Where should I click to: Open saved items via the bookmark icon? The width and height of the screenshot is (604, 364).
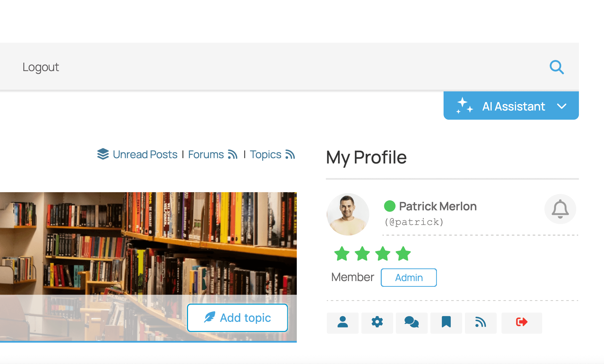[446, 323]
